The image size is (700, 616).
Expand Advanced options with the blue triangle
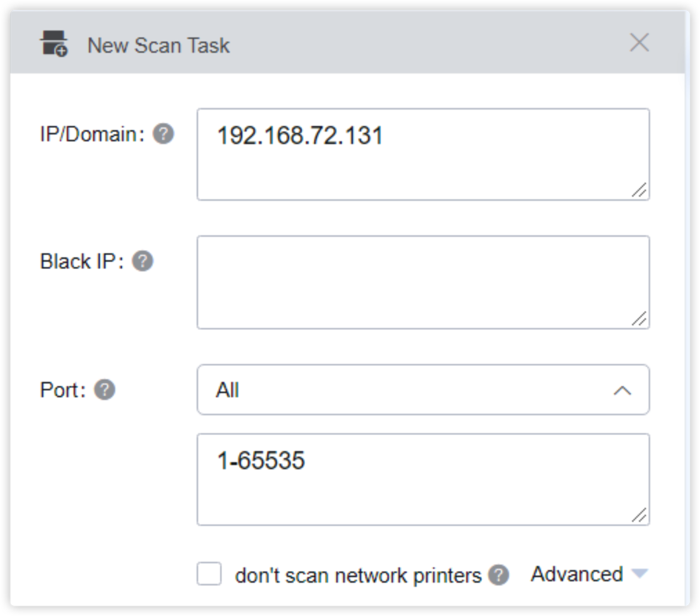(640, 573)
